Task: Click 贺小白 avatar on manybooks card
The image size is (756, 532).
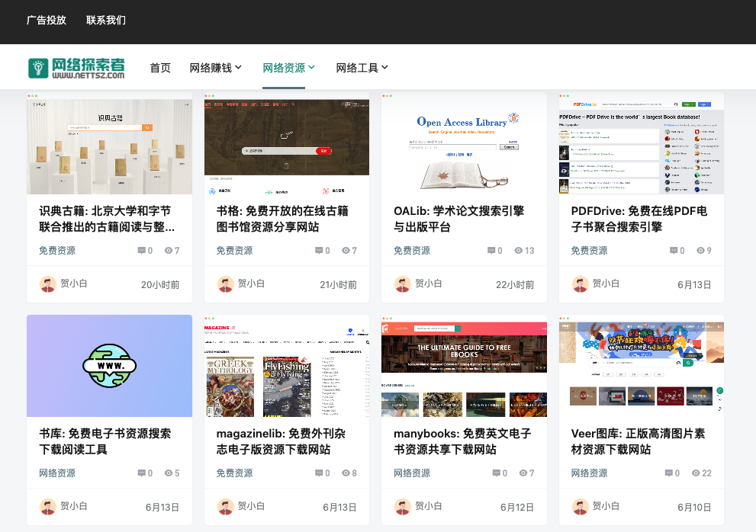Action: [403, 507]
